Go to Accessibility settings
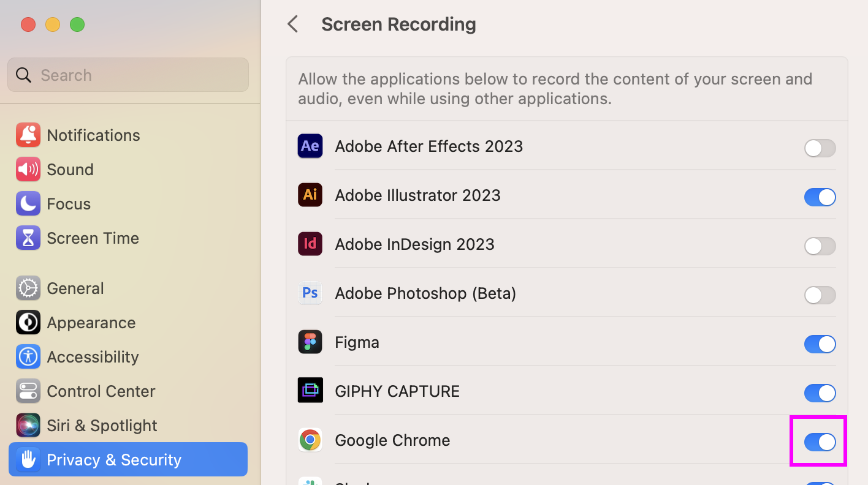Viewport: 868px width, 485px height. coord(128,357)
